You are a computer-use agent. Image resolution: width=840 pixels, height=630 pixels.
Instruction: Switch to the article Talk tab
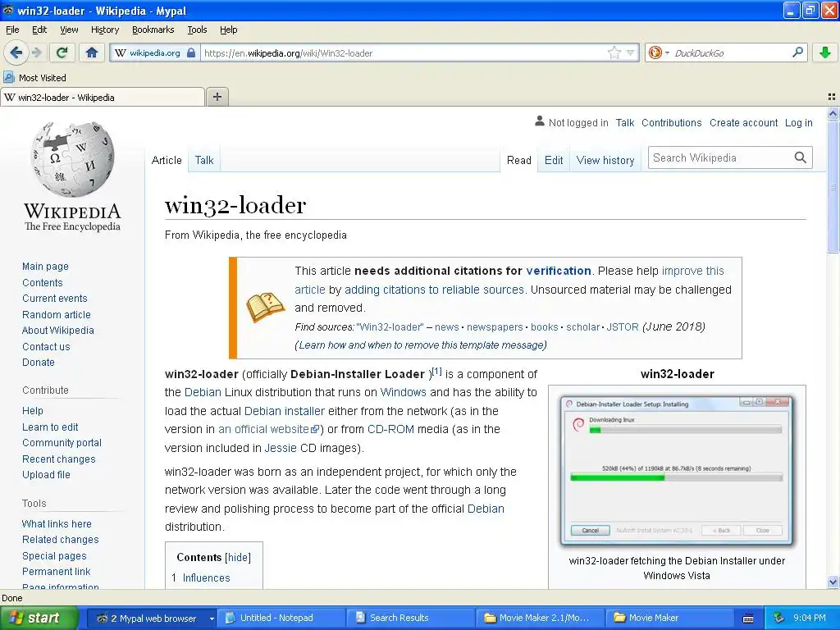point(204,160)
